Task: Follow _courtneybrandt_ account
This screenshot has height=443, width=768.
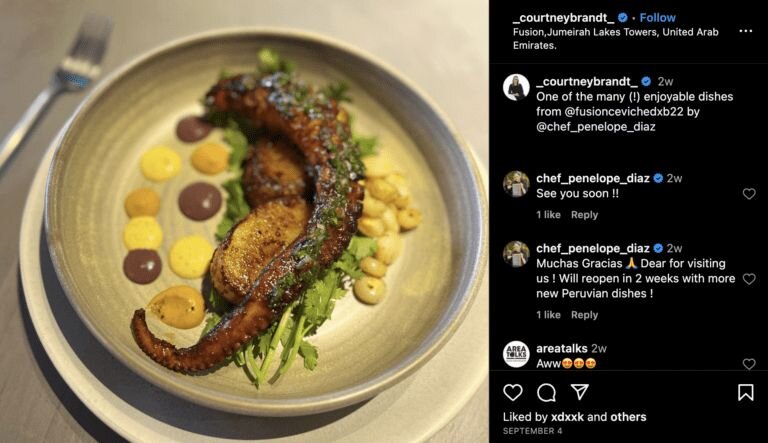Action: [657, 18]
